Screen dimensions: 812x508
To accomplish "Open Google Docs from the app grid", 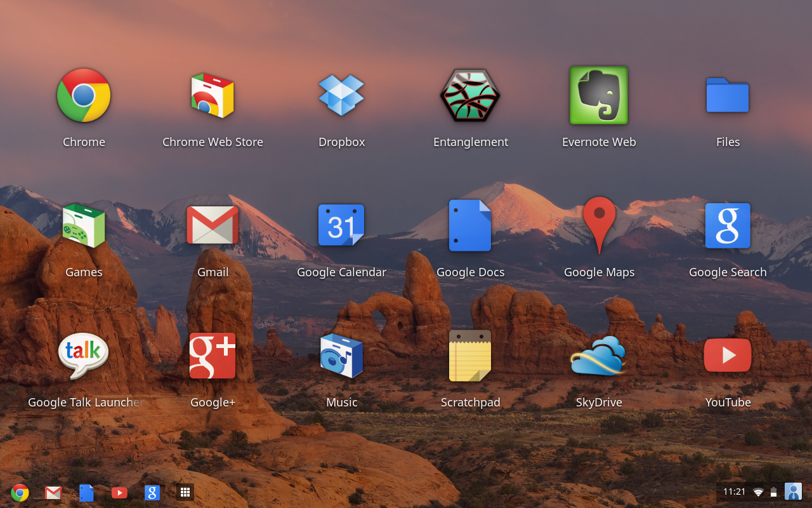I will coord(470,225).
